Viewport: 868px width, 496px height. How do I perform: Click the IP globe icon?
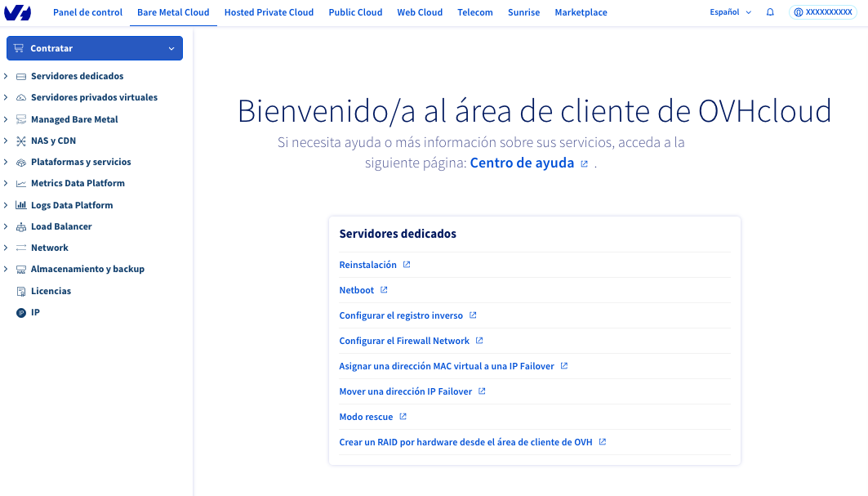(x=20, y=311)
